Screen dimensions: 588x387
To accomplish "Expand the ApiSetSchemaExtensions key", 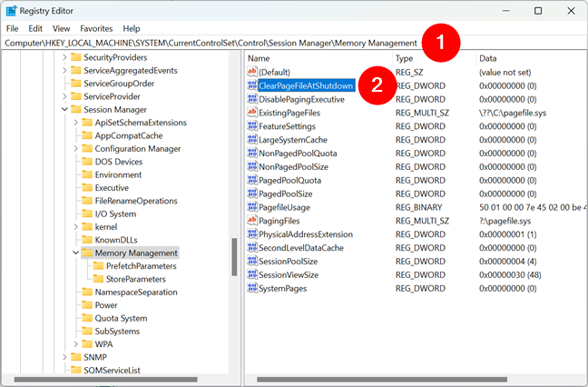I will [x=75, y=123].
